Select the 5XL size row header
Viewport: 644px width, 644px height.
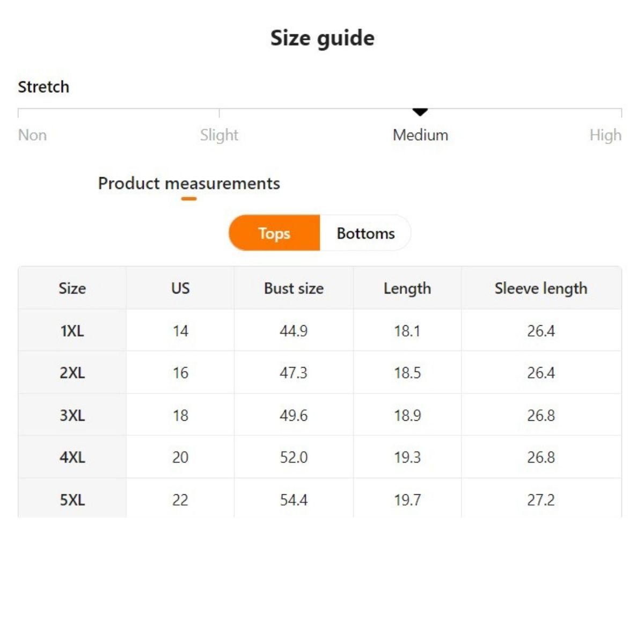[72, 500]
